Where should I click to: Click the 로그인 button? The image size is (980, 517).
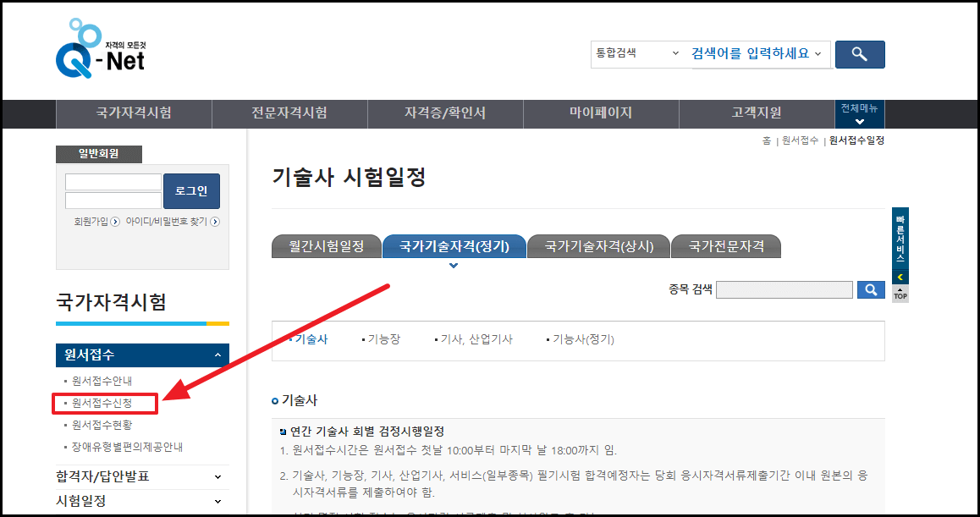pyautogui.click(x=191, y=190)
